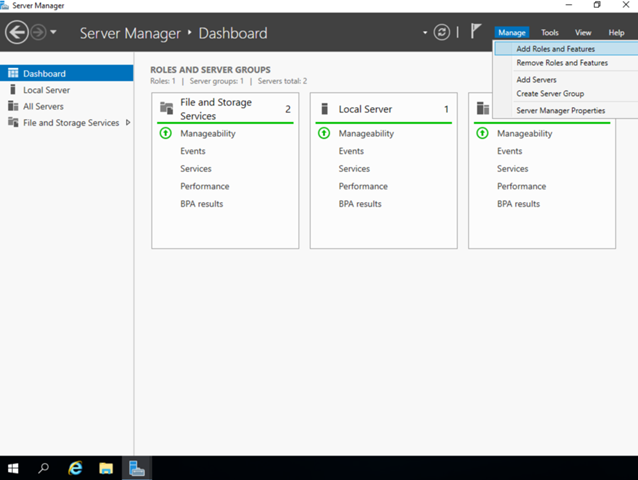Open File and Storage Services tile title
This screenshot has width=638, height=480.
[216, 109]
